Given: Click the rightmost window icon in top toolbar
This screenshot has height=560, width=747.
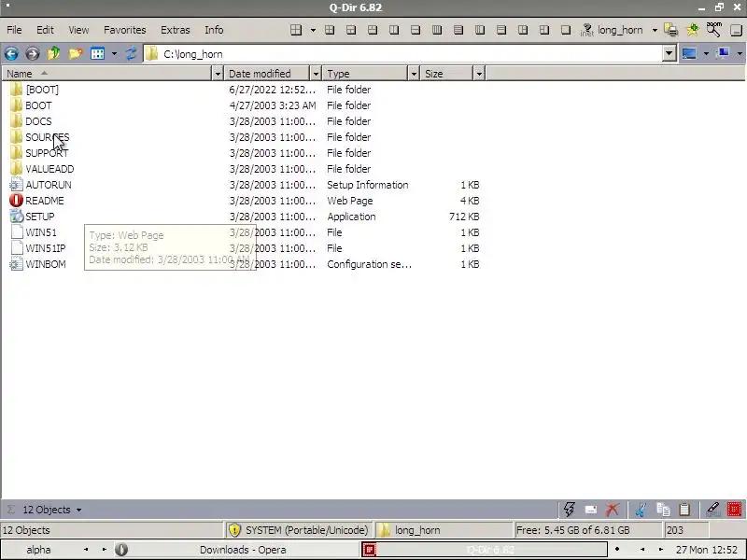Looking at the screenshot, I should click(x=736, y=31).
